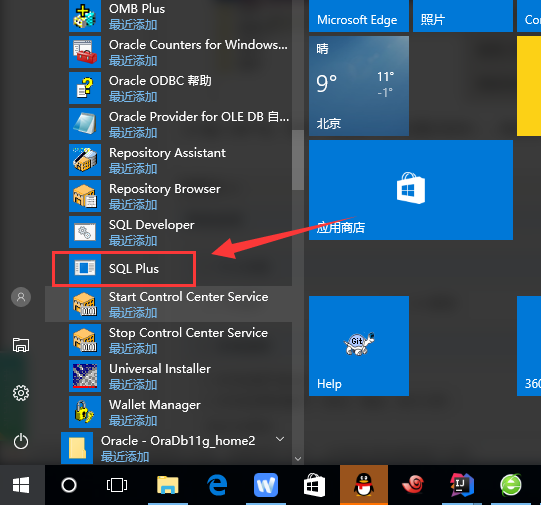Open the Microsoft Edge tile
Screen dimensions: 541x505
[359, 16]
